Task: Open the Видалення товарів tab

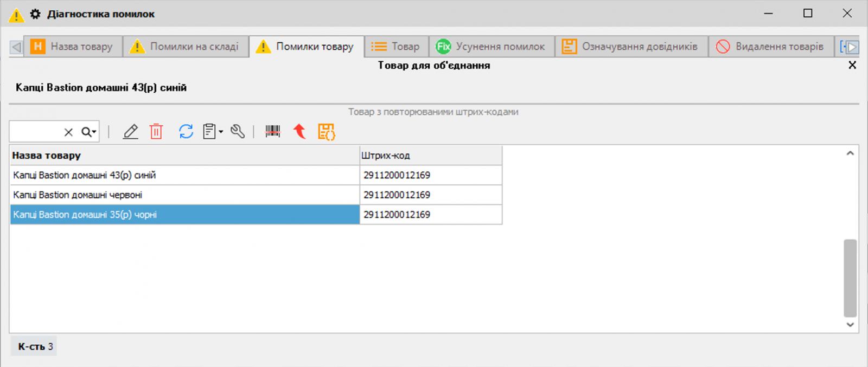Action: coord(770,47)
